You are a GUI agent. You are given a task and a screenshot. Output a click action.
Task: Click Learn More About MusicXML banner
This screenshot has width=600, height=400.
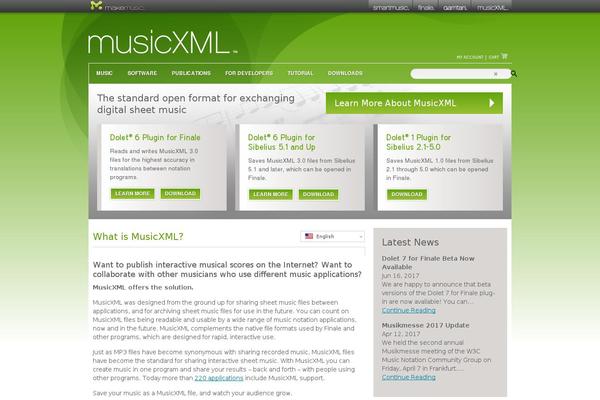414,103
